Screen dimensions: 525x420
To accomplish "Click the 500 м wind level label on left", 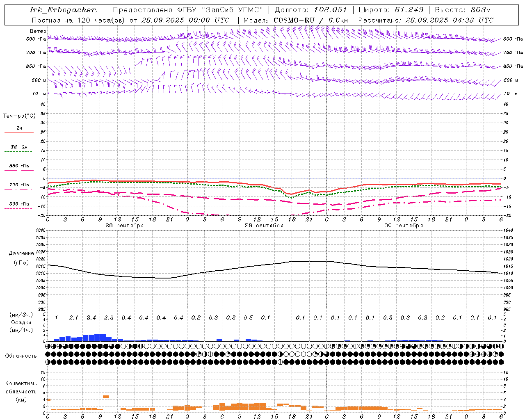I will 39,80.
